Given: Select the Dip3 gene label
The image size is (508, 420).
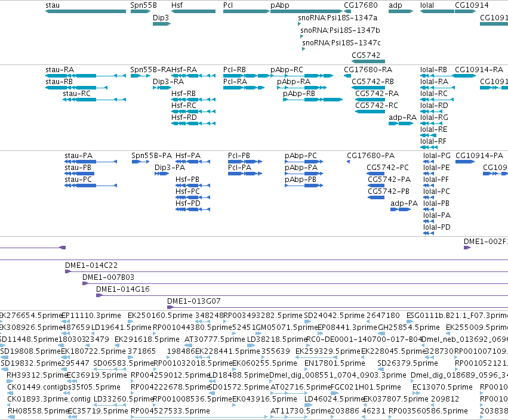Looking at the screenshot, I should 161,18.
